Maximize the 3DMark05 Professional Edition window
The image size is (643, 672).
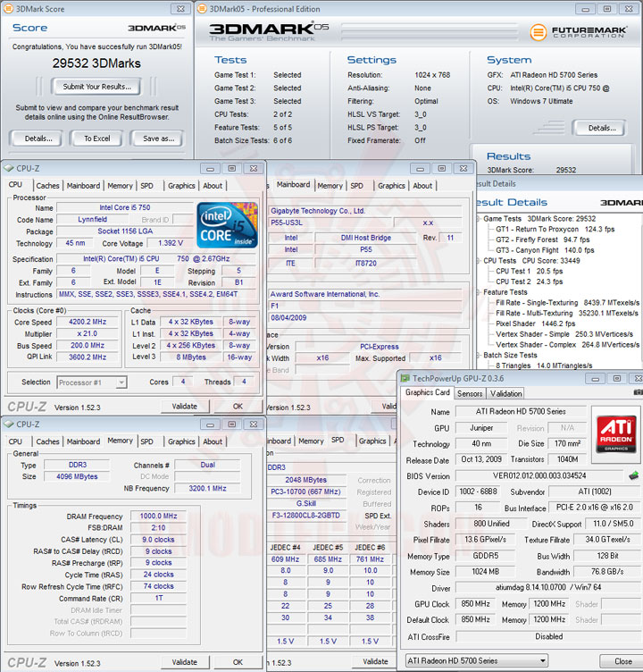[607, 9]
